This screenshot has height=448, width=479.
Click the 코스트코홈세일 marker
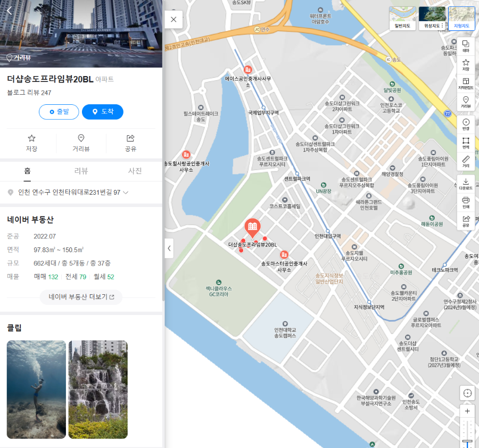point(285,200)
